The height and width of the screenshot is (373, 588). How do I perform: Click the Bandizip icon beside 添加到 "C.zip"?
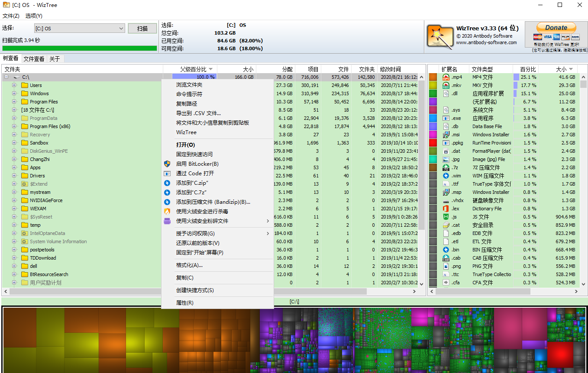click(x=167, y=183)
